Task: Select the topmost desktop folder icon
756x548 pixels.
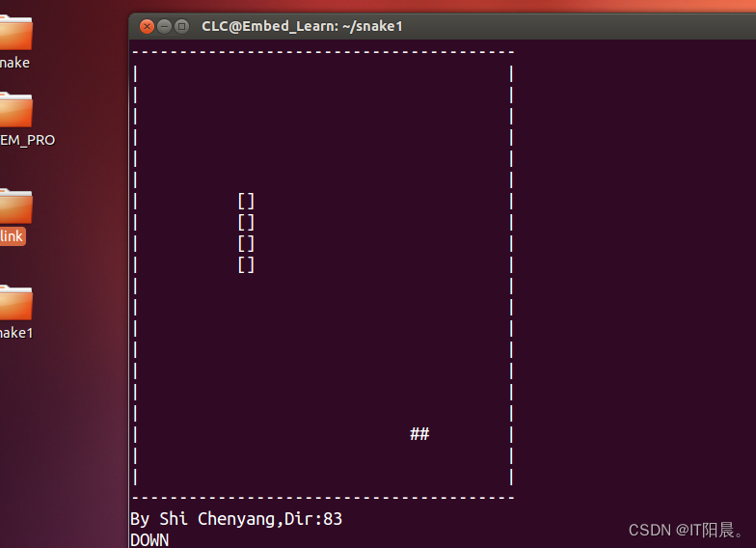Action: pos(15,33)
